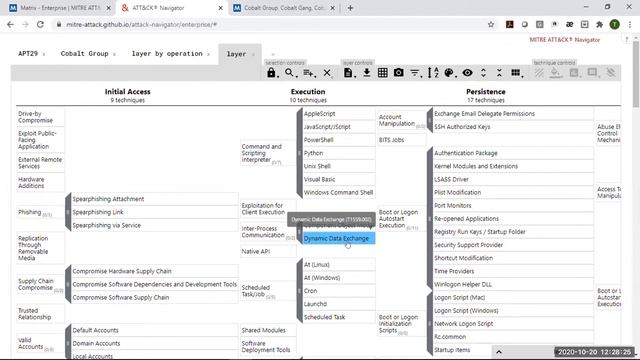Open the technique search tool
Viewport: 640px width, 360px height.
click(289, 73)
